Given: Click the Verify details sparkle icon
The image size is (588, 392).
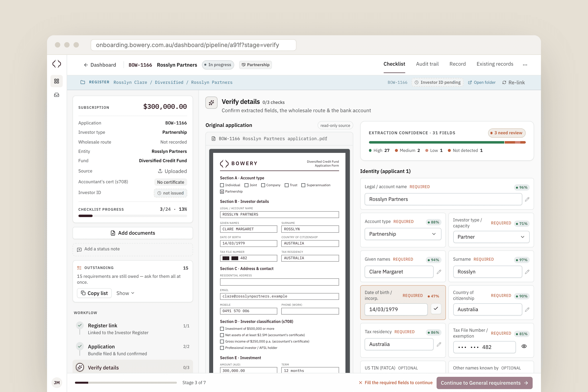Looking at the screenshot, I should [211, 102].
